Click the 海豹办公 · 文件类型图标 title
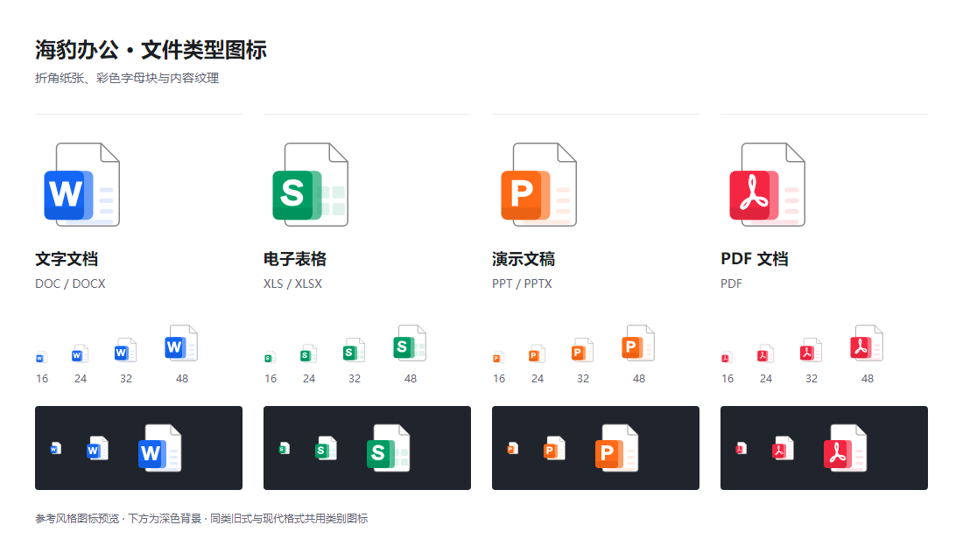963x560 pixels. tap(151, 50)
